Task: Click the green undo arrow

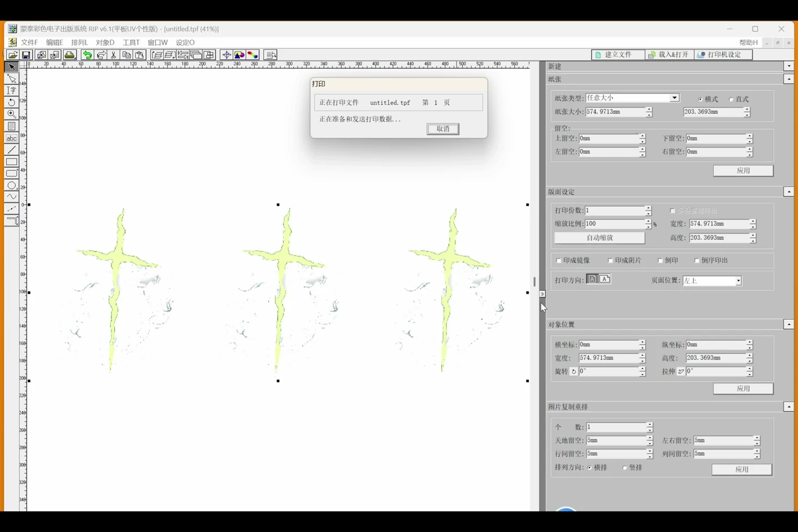Action: 87,55
